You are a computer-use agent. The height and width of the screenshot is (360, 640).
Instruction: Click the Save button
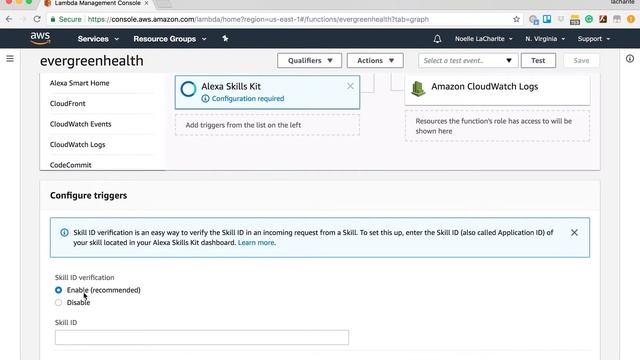pos(581,60)
